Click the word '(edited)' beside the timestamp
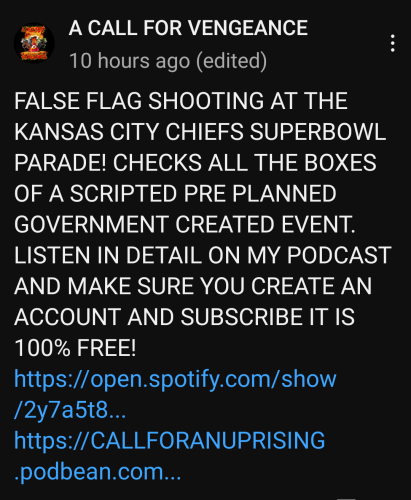This screenshot has width=411, height=500. click(232, 61)
